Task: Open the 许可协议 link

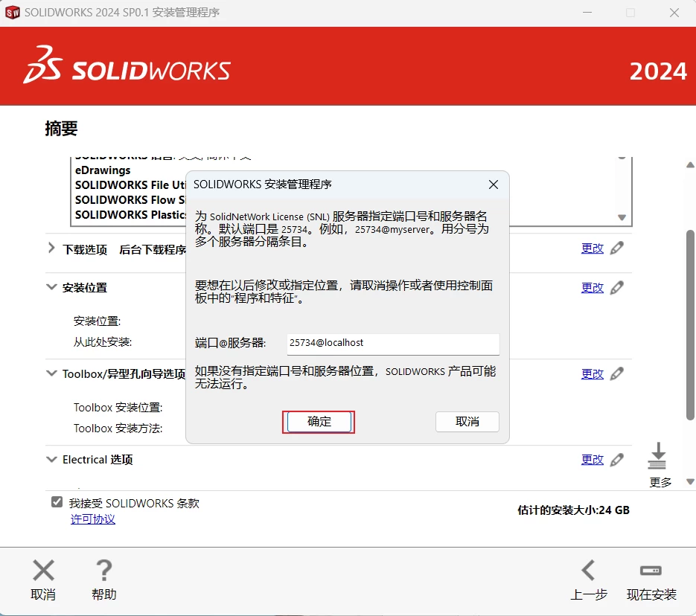Action: tap(93, 519)
